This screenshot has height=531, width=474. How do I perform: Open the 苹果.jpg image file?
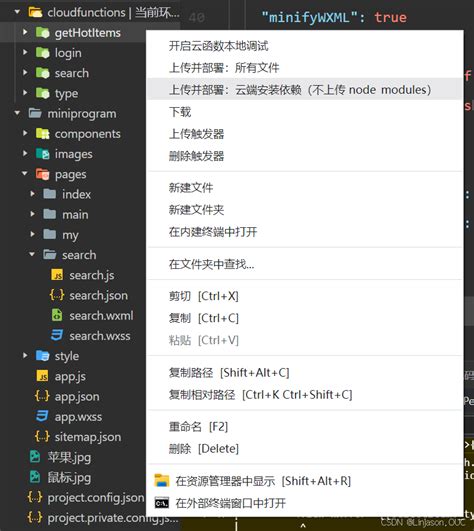pyautogui.click(x=69, y=457)
